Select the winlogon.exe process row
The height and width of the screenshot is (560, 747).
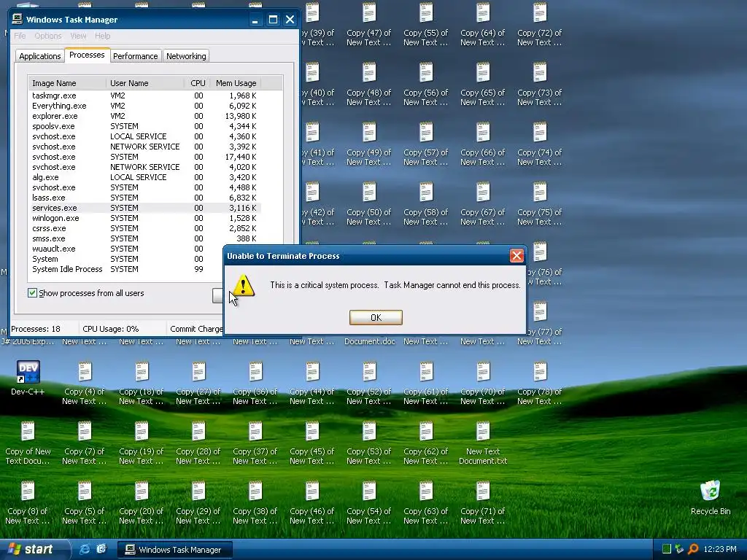click(x=144, y=218)
